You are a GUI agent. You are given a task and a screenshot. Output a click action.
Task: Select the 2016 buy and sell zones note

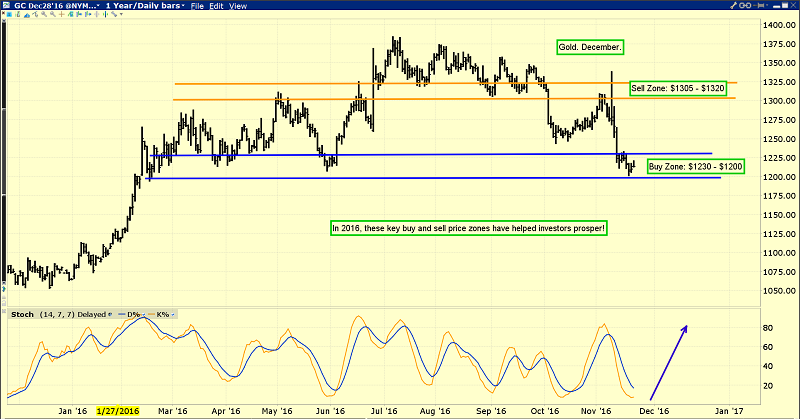470,228
